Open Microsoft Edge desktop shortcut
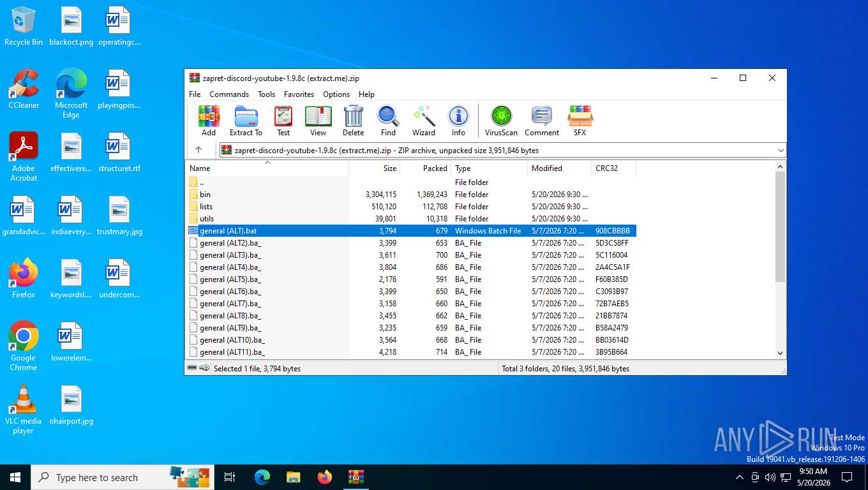 point(71,93)
